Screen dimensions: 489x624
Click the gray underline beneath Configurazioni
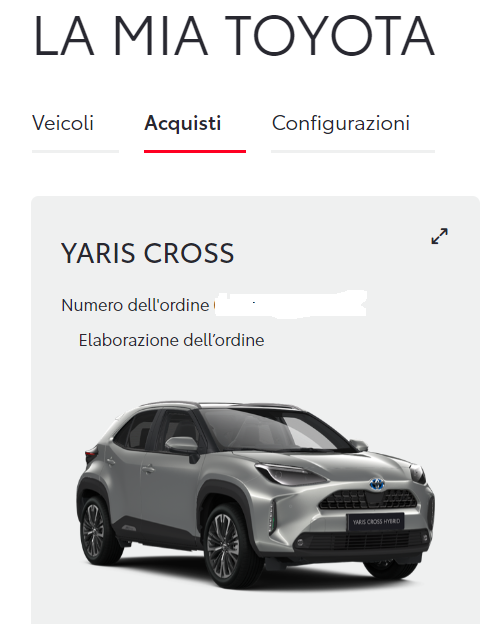point(353,152)
